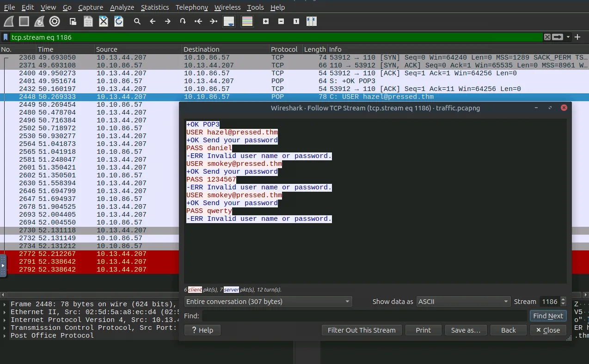Screen dimensions: 589x364
Task: Clear the display filter with X button
Action: click(547, 37)
